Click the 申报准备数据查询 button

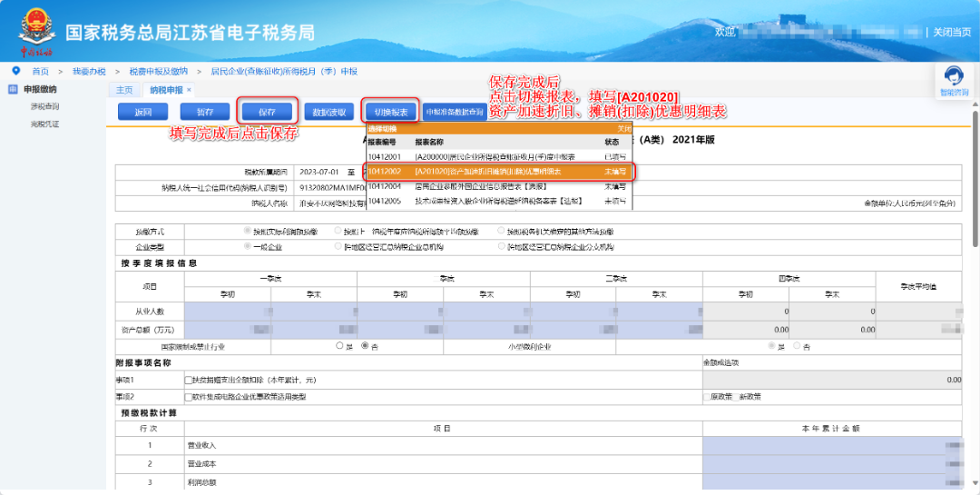coord(455,112)
